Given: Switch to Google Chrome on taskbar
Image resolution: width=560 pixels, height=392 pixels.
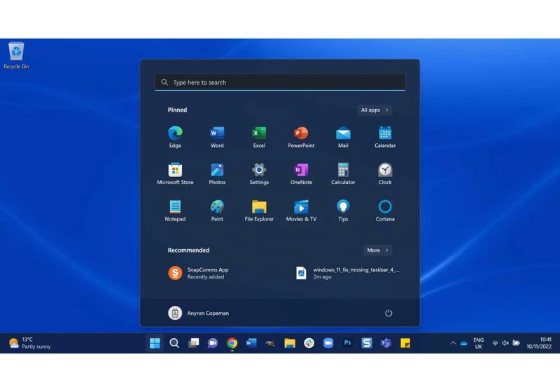Looking at the screenshot, I should click(232, 343).
